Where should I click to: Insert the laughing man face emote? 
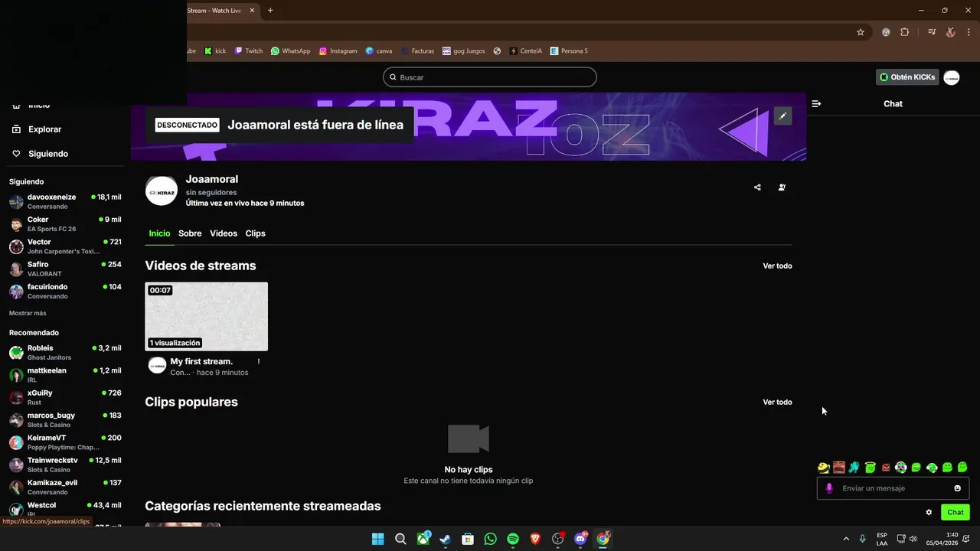(839, 467)
